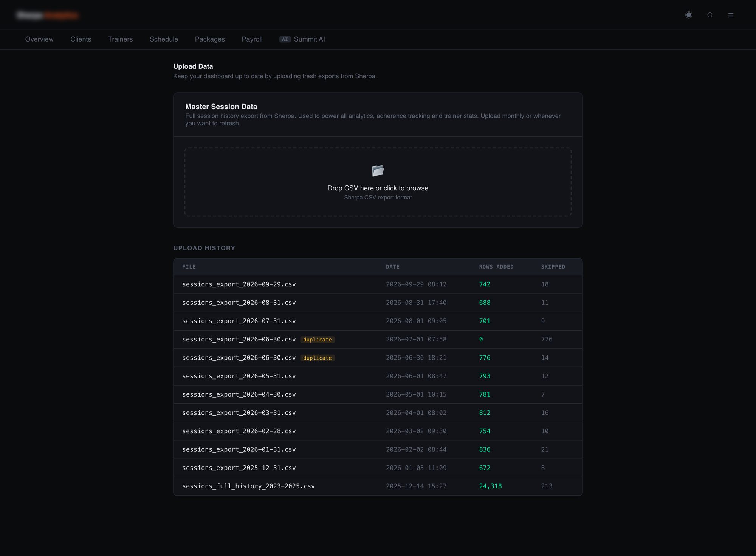
Task: Click the dotted circle icon in header
Action: 710,15
